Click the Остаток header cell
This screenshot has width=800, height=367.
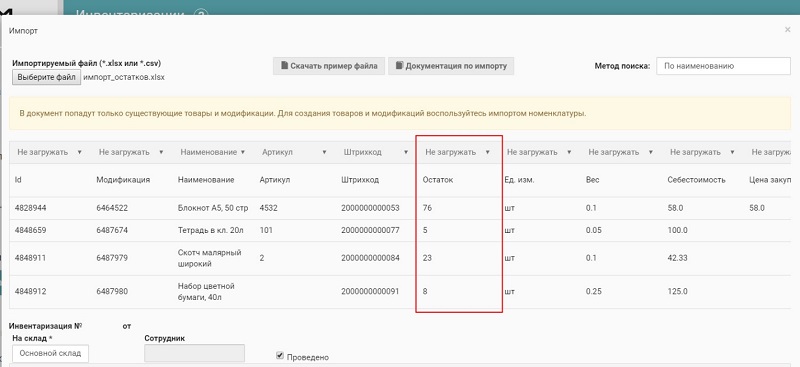(438, 180)
